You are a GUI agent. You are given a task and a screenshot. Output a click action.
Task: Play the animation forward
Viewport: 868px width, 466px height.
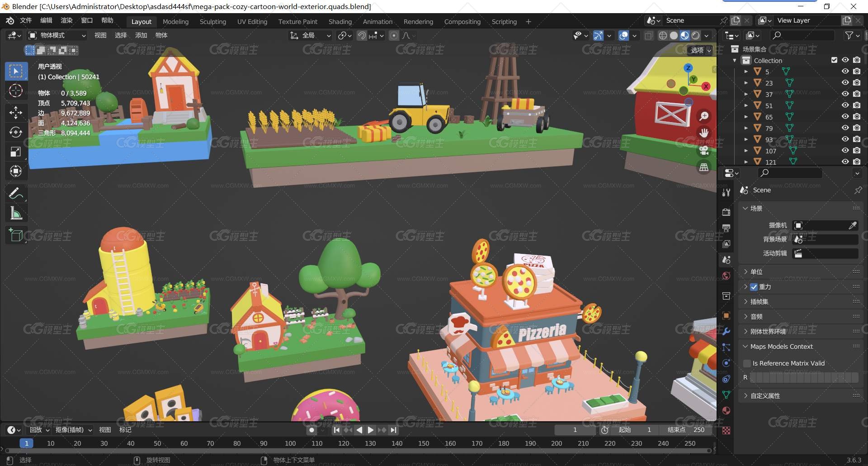(371, 430)
